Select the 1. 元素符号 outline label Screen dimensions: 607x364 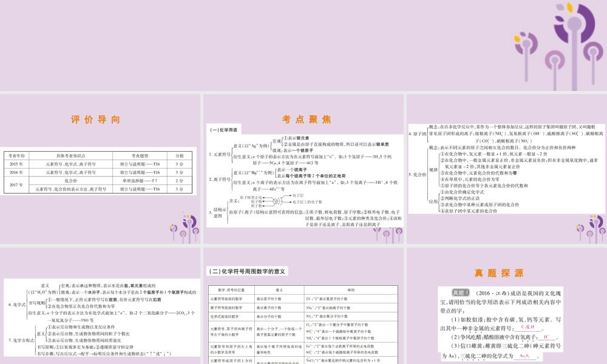(x=220, y=154)
